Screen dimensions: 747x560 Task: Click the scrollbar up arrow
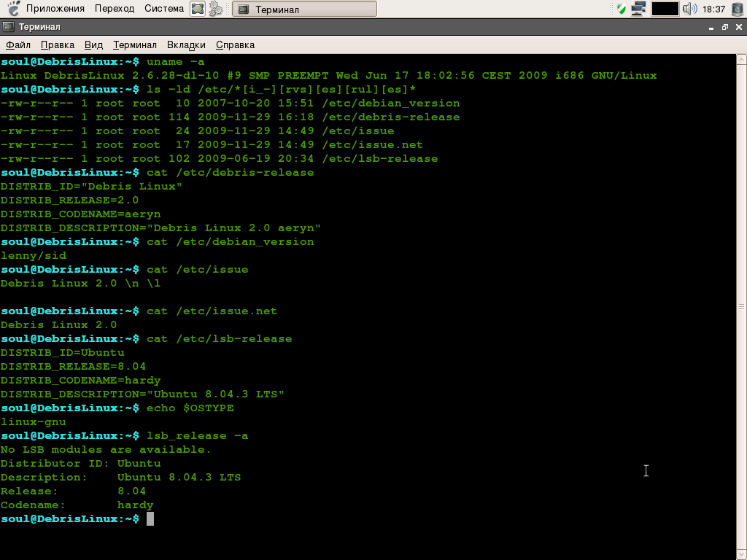tap(741, 60)
